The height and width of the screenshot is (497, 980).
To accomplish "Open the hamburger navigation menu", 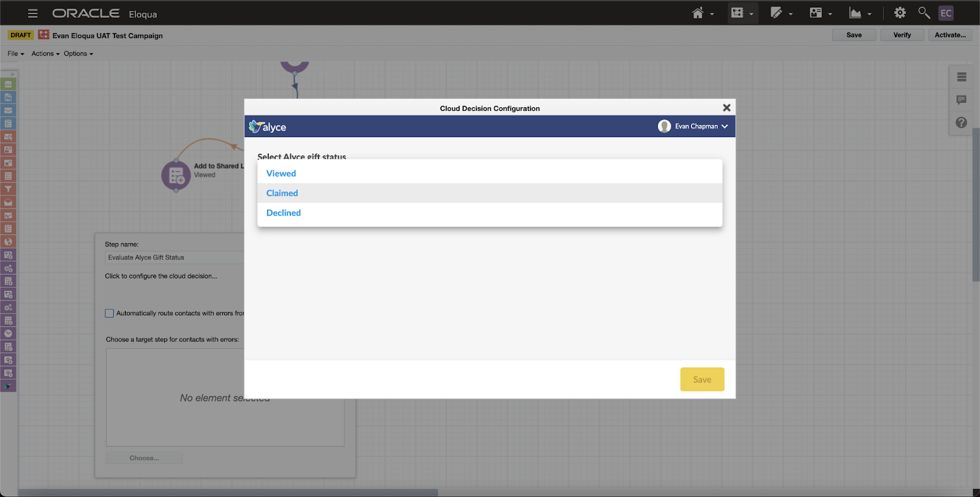I will 33,13.
